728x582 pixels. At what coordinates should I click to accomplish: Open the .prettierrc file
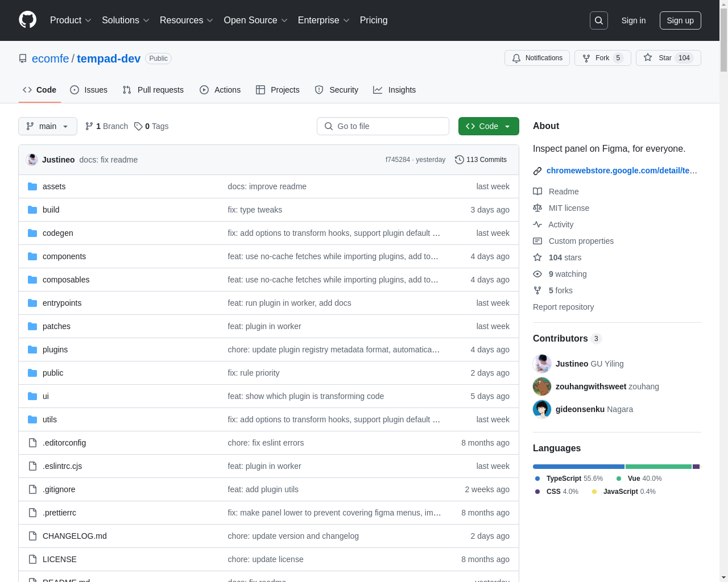(x=59, y=513)
